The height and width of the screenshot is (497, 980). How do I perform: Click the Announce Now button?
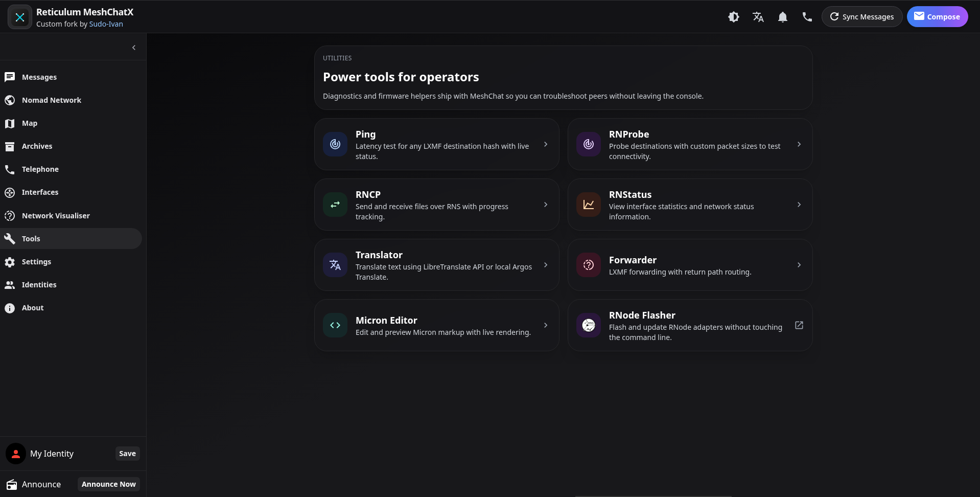(108, 484)
